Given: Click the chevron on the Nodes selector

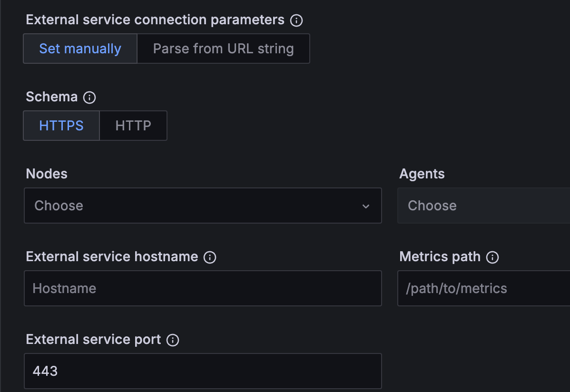Looking at the screenshot, I should click(366, 206).
